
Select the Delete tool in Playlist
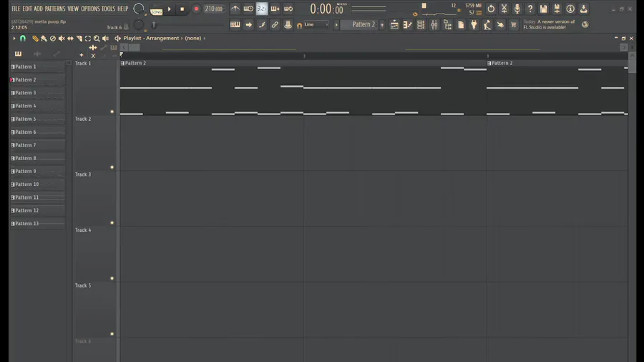click(x=52, y=38)
